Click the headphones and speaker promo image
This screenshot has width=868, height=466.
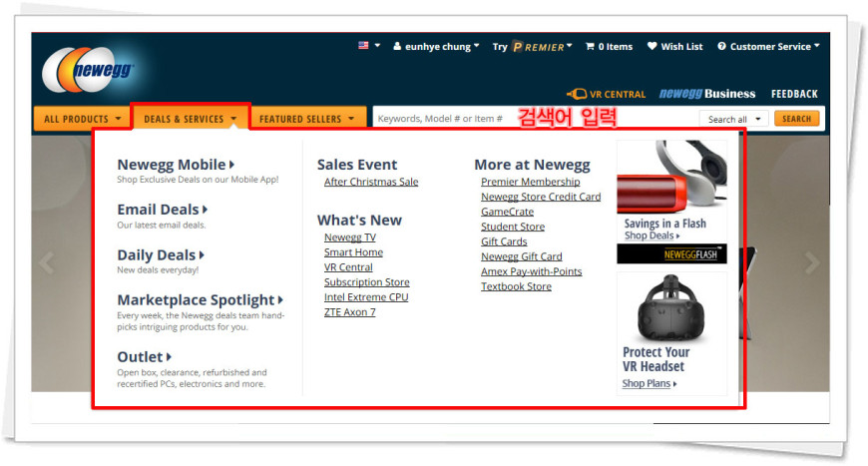click(672, 177)
